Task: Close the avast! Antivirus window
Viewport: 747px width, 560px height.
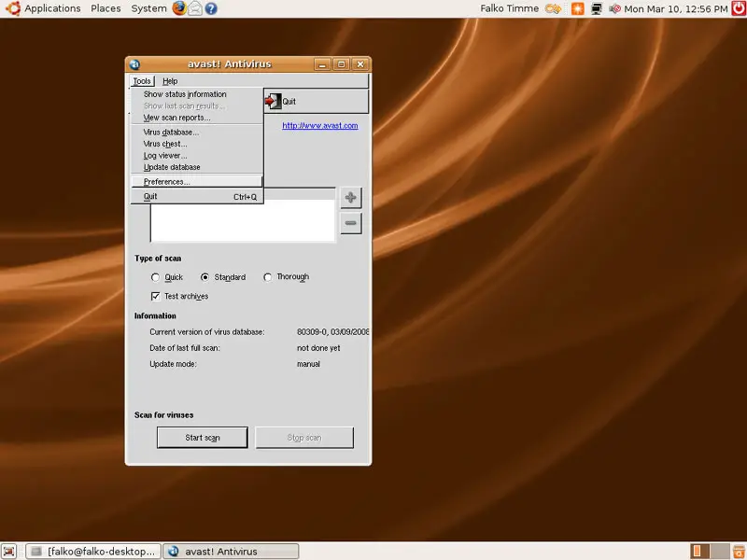Action: pyautogui.click(x=360, y=64)
